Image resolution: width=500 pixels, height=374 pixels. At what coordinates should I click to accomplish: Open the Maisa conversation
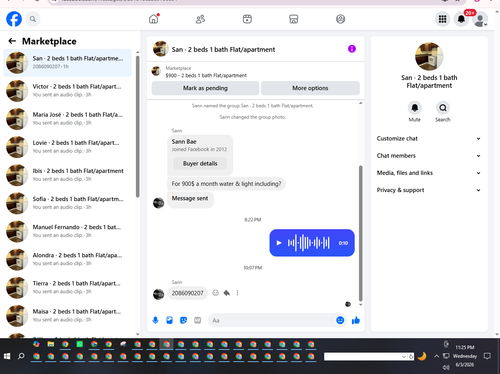click(x=67, y=316)
